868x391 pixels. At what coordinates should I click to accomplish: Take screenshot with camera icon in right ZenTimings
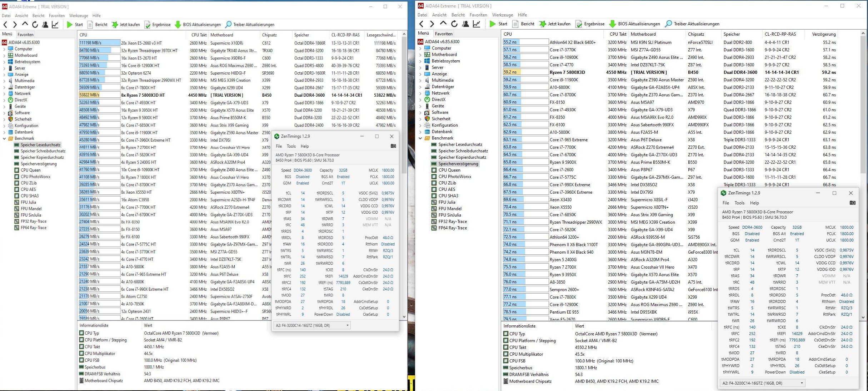point(852,203)
